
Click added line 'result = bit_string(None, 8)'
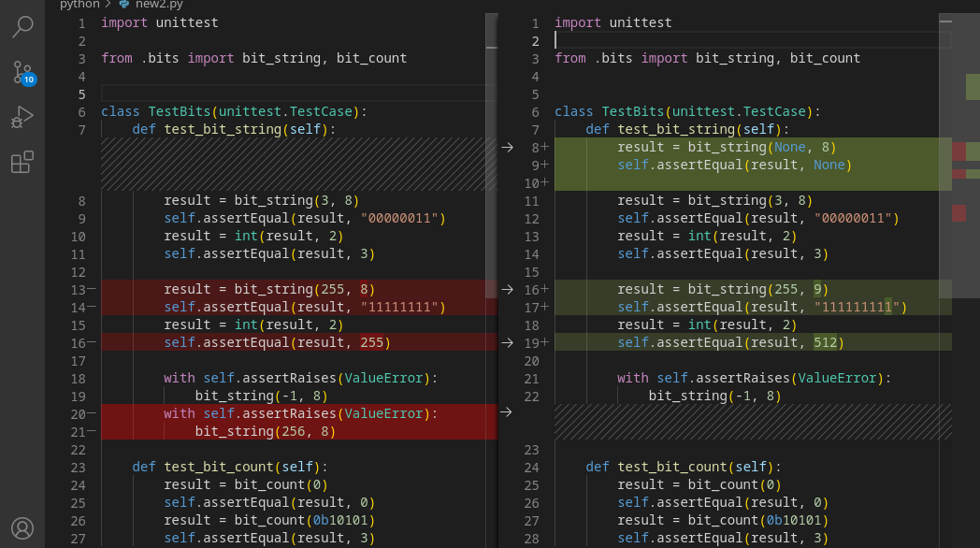(x=727, y=147)
